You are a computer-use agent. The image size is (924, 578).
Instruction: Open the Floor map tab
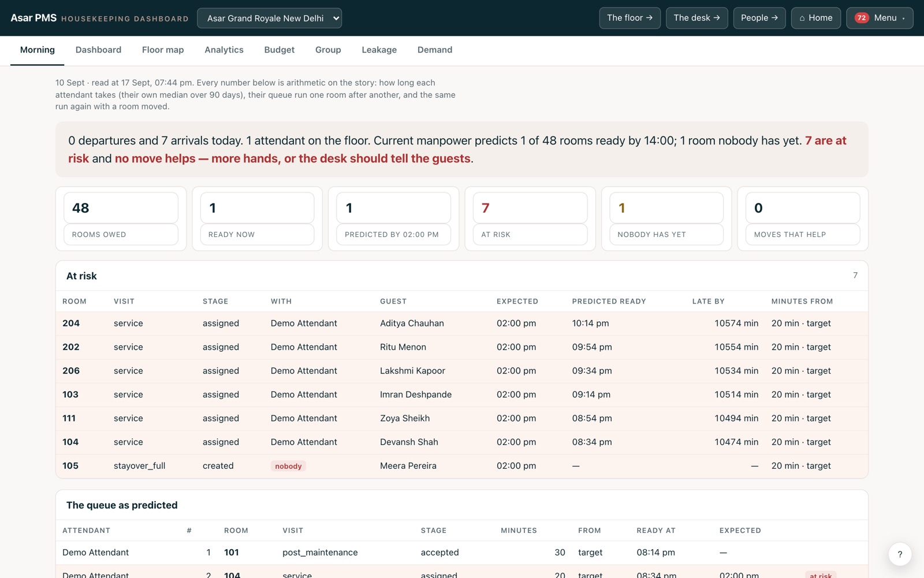pos(163,50)
